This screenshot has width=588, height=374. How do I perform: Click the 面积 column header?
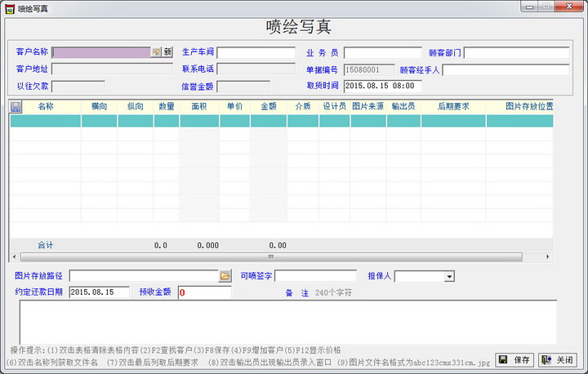(199, 106)
